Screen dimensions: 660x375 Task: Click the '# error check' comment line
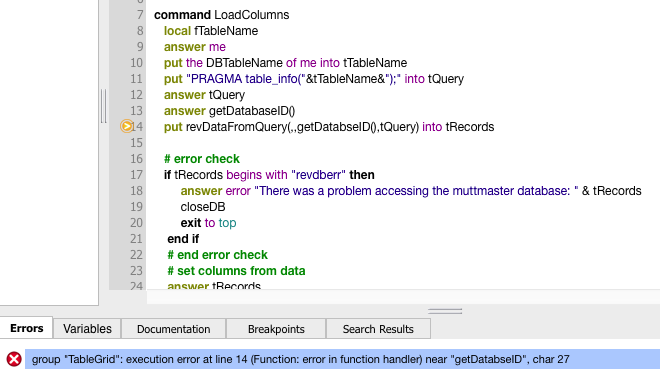202,159
